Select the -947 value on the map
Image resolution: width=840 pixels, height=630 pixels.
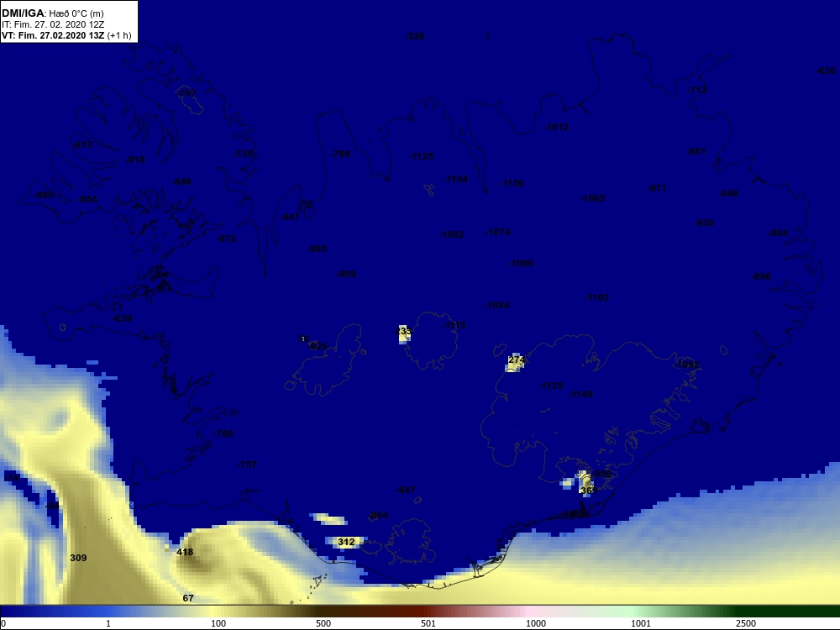pyautogui.click(x=290, y=217)
